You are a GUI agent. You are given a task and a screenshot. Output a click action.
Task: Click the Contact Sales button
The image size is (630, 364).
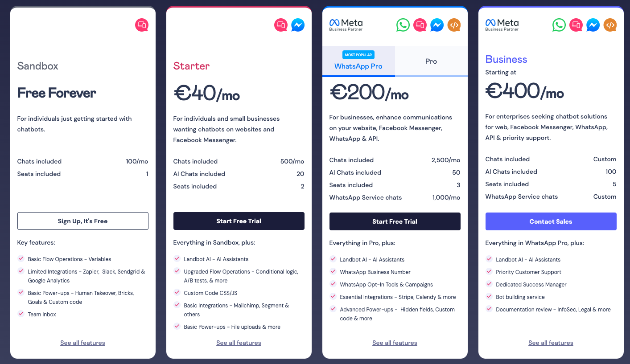pos(551,221)
